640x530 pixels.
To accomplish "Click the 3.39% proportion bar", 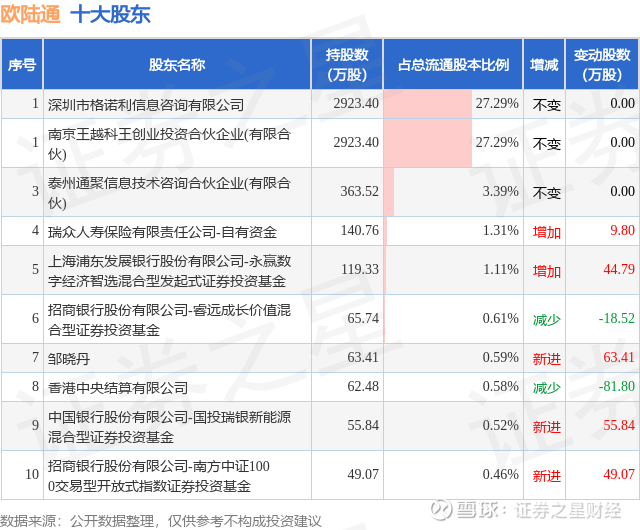I will pos(389,192).
